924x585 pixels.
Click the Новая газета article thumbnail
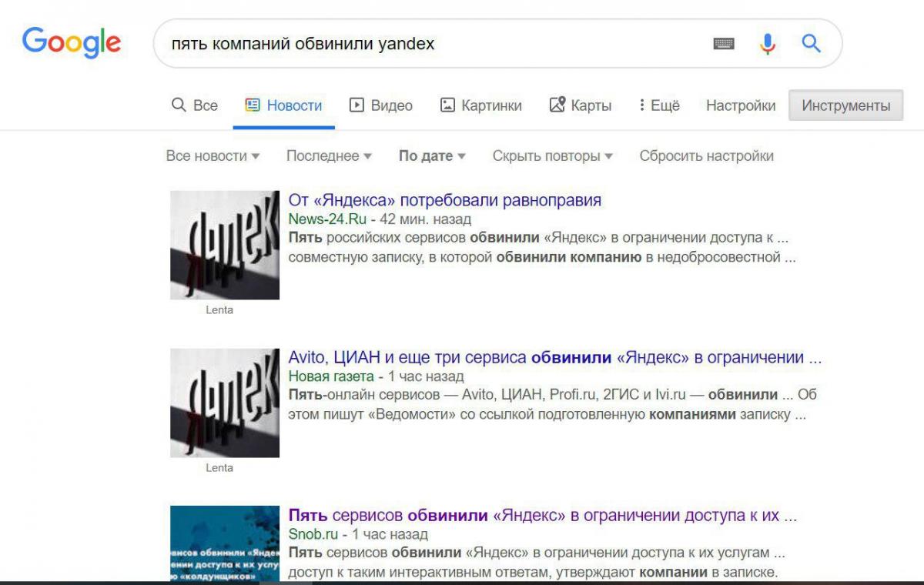coord(225,403)
